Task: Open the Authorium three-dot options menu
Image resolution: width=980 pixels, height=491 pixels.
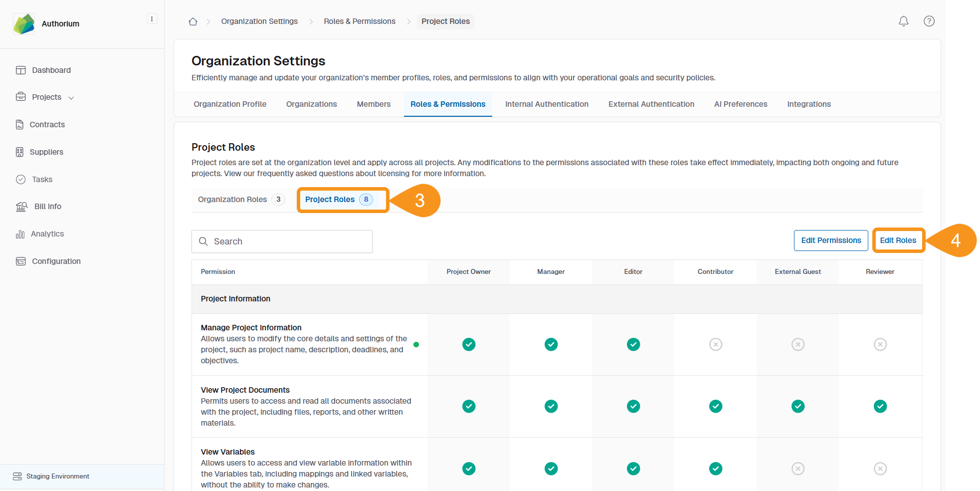Action: click(152, 18)
